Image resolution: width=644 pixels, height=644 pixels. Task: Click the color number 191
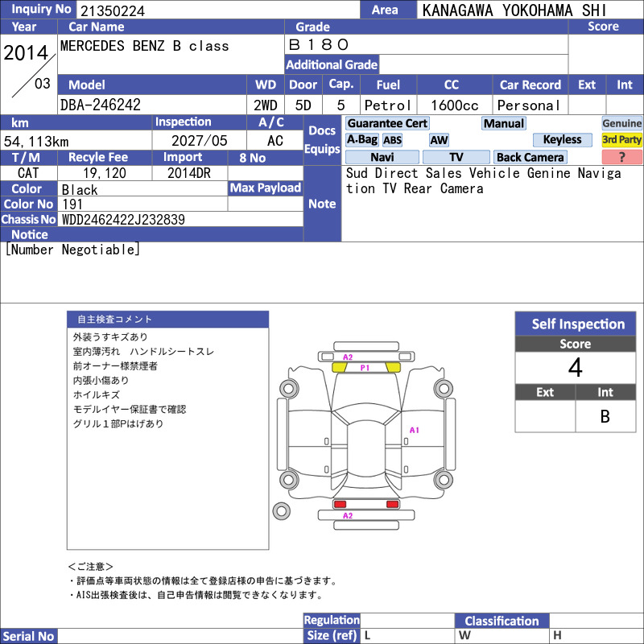(x=72, y=204)
